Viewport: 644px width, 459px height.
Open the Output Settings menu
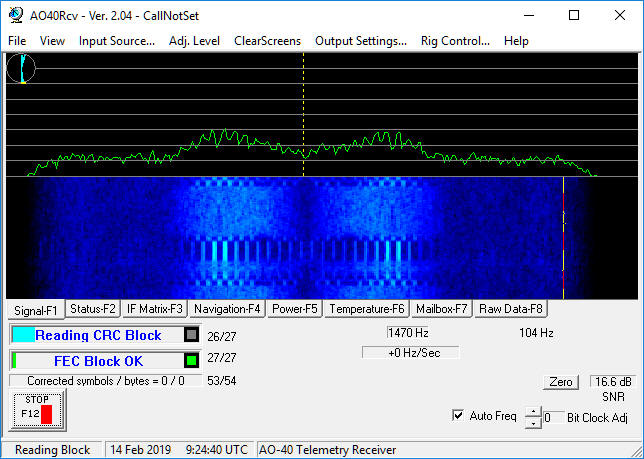click(361, 41)
